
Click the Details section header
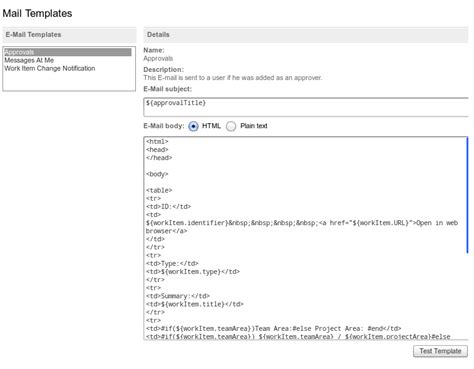306,35
